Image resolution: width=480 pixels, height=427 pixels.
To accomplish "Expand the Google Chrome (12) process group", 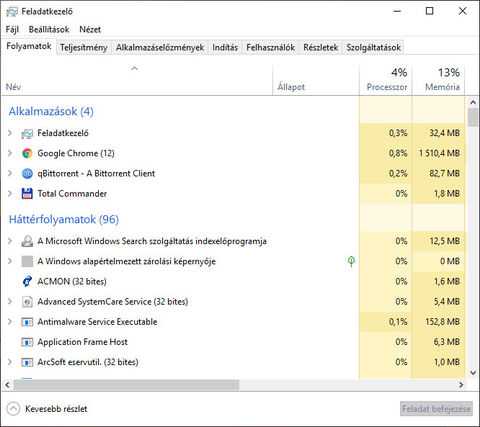I will pos(10,153).
